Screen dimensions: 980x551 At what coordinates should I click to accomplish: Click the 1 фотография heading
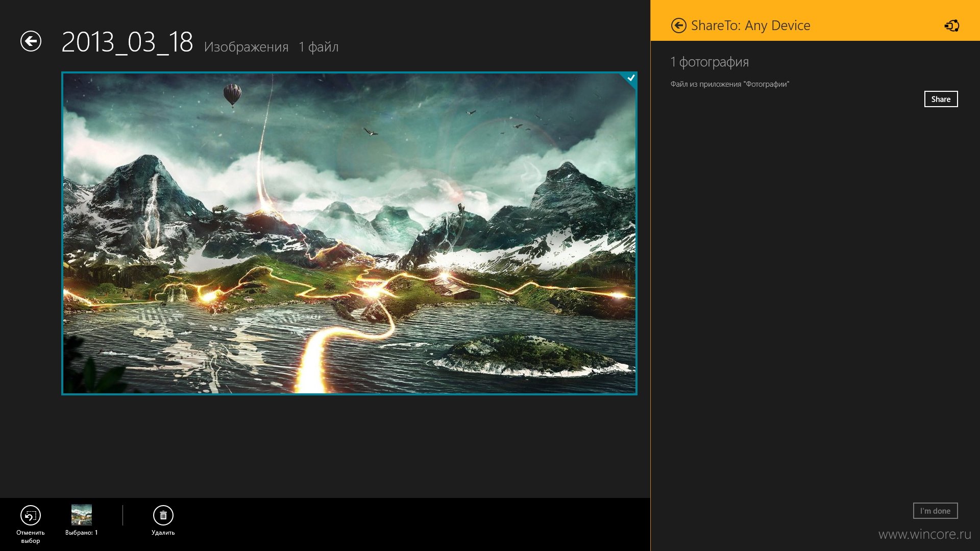(x=709, y=62)
